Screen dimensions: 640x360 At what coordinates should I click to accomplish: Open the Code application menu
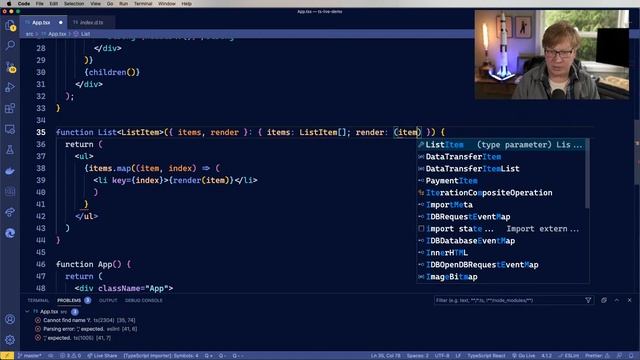[24, 4]
